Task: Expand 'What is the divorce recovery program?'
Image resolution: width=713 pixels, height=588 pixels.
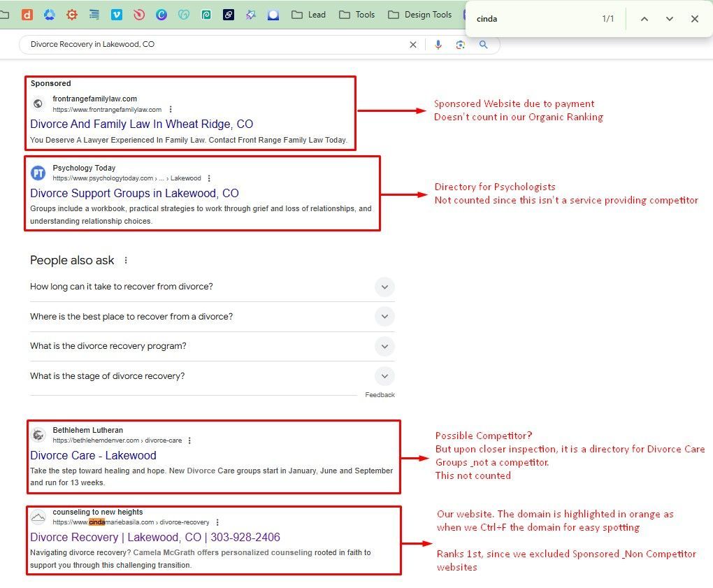Action: [x=212, y=346]
